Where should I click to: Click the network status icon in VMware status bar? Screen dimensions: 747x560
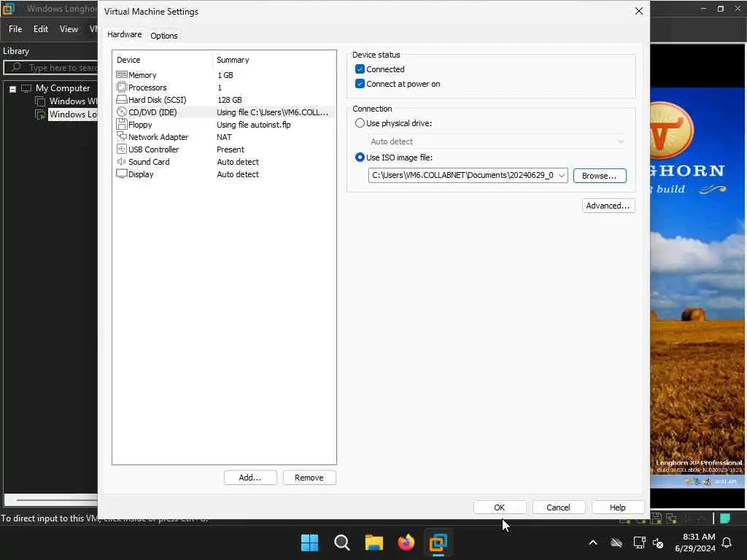point(671,518)
